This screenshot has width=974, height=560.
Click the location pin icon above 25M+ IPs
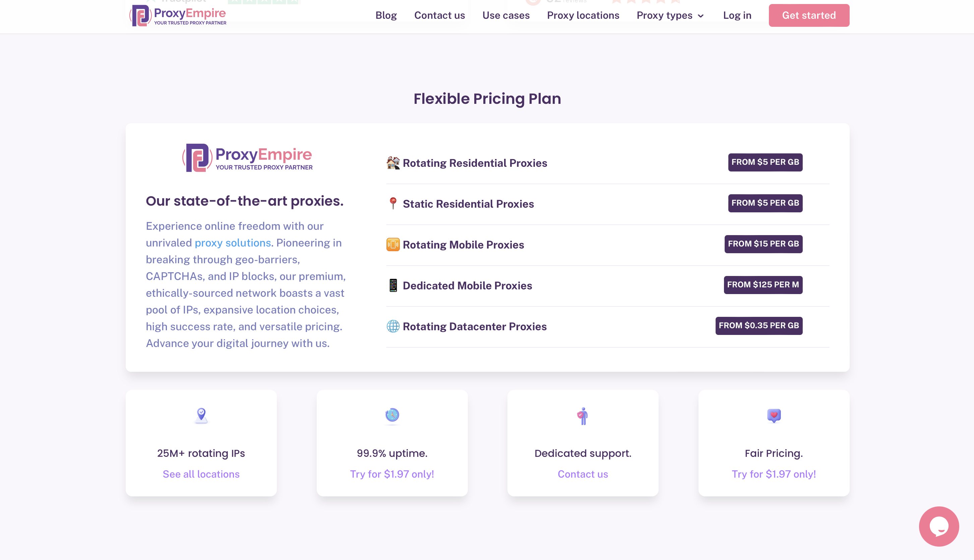click(201, 415)
